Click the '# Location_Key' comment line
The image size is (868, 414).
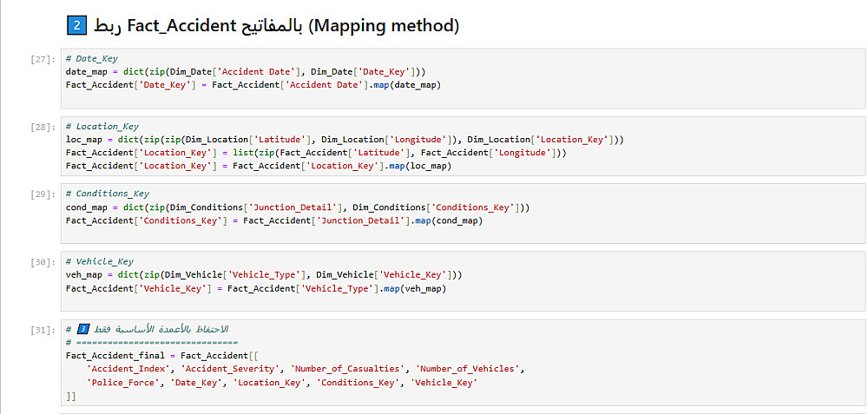click(102, 127)
